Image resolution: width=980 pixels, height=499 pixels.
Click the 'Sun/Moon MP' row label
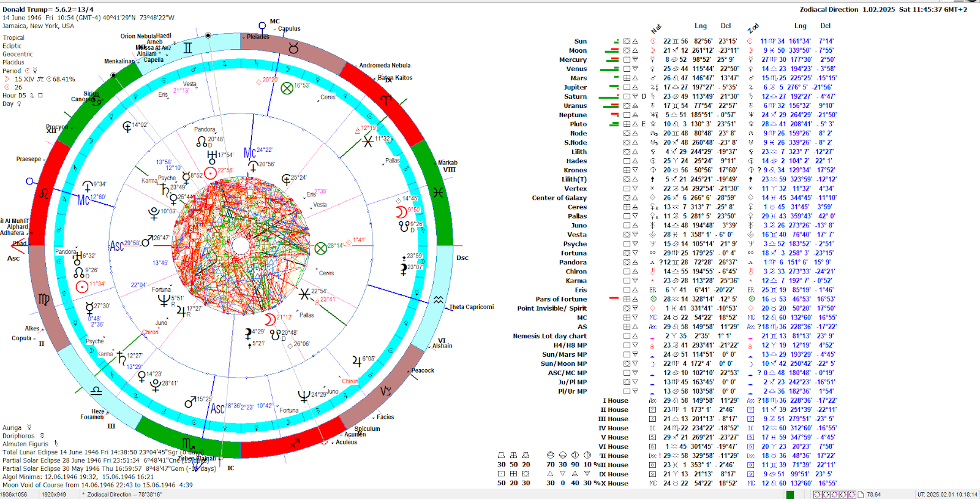pyautogui.click(x=563, y=364)
